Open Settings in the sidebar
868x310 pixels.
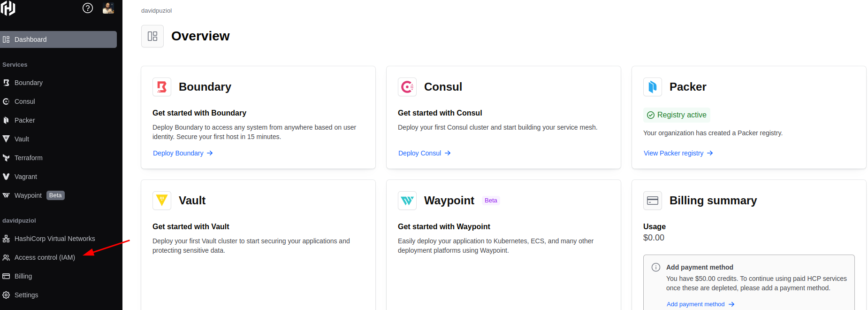point(26,295)
